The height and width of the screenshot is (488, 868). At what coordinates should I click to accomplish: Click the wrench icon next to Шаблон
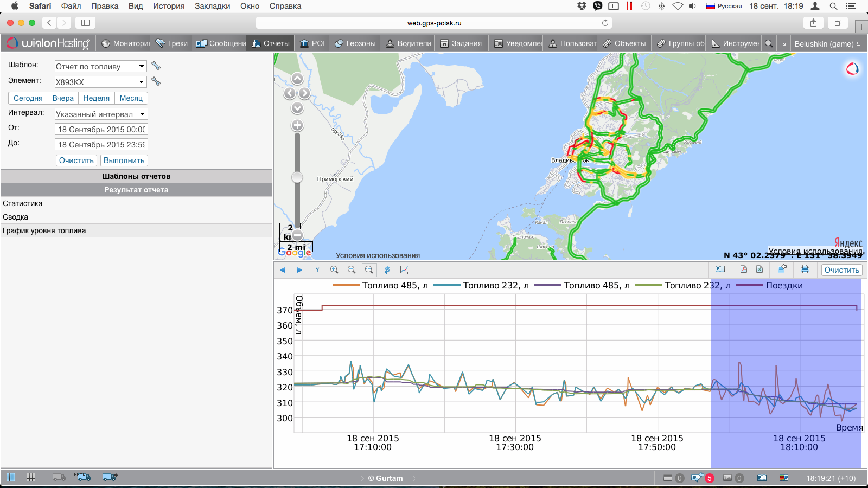(156, 66)
